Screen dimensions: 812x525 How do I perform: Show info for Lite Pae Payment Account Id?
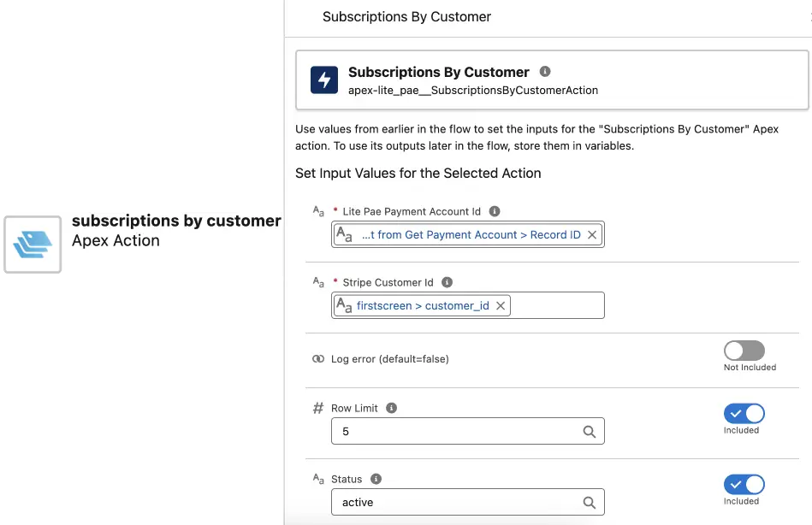click(495, 211)
